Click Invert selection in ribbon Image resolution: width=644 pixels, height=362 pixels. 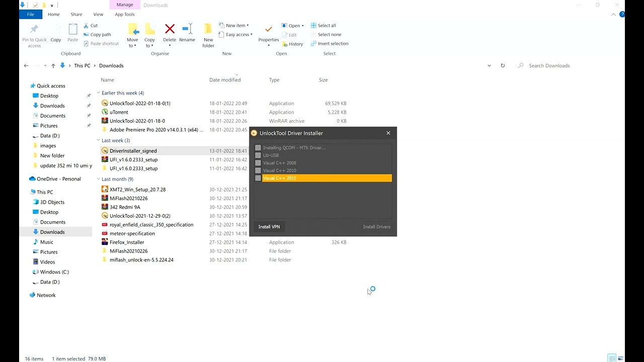coord(329,44)
